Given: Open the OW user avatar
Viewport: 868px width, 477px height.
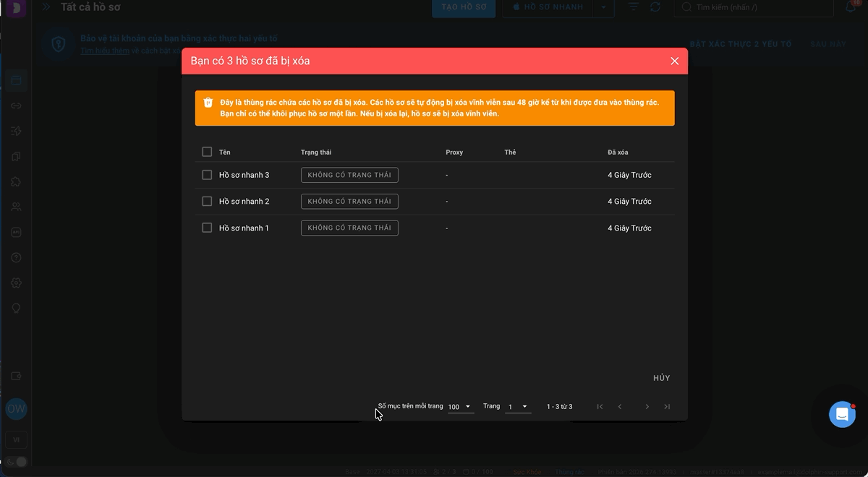Looking at the screenshot, I should [x=16, y=408].
